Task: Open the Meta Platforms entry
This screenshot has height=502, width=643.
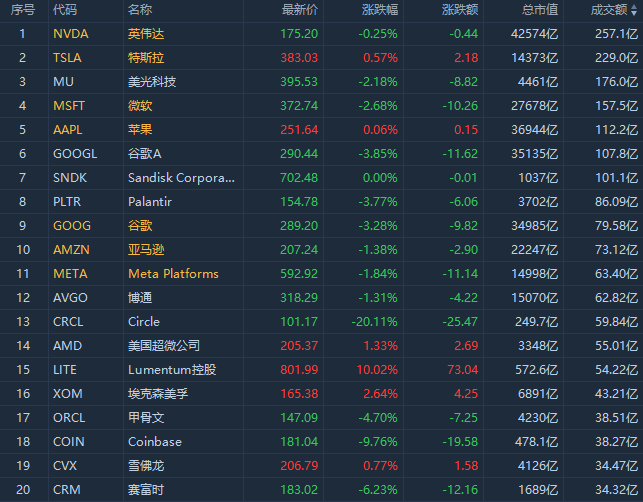Action: [x=173, y=273]
